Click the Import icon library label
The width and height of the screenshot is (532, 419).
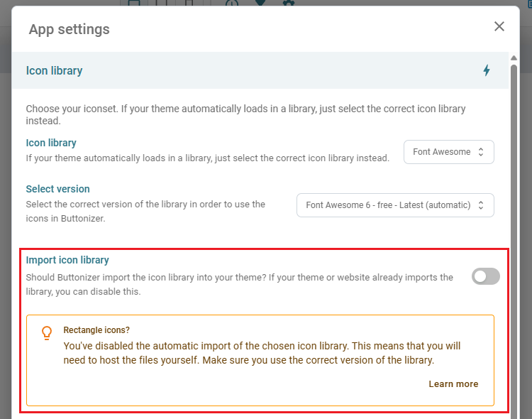[x=67, y=260]
